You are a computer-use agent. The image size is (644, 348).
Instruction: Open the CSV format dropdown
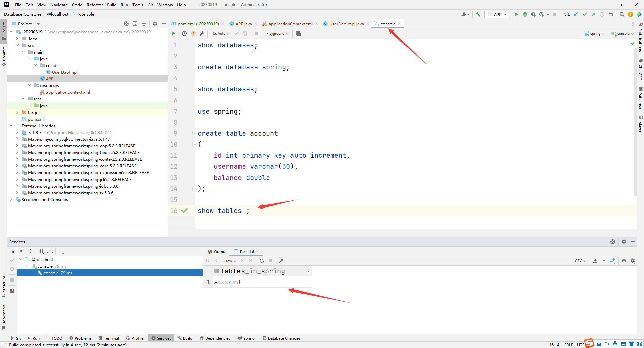point(580,261)
